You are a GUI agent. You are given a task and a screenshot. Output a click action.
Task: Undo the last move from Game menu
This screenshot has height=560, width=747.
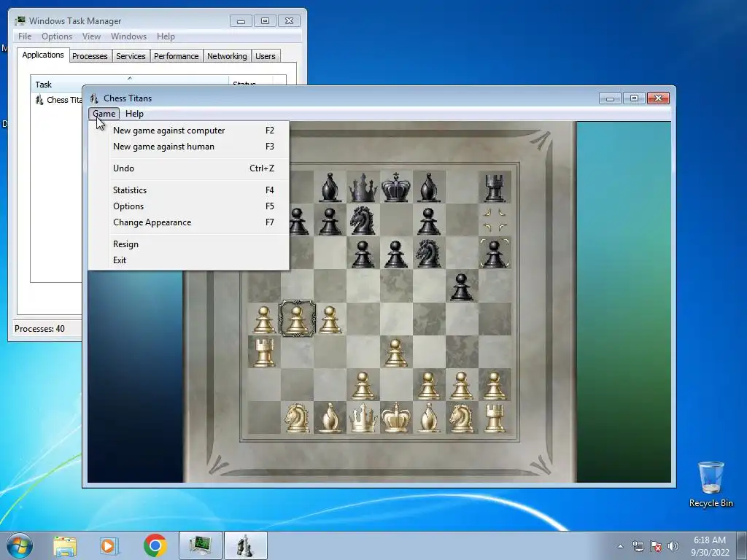(x=189, y=168)
